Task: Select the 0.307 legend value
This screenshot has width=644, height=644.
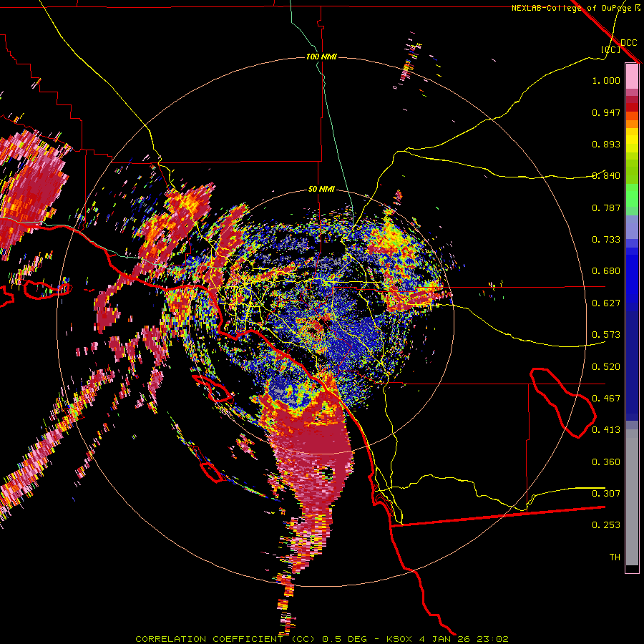Action: tap(606, 494)
